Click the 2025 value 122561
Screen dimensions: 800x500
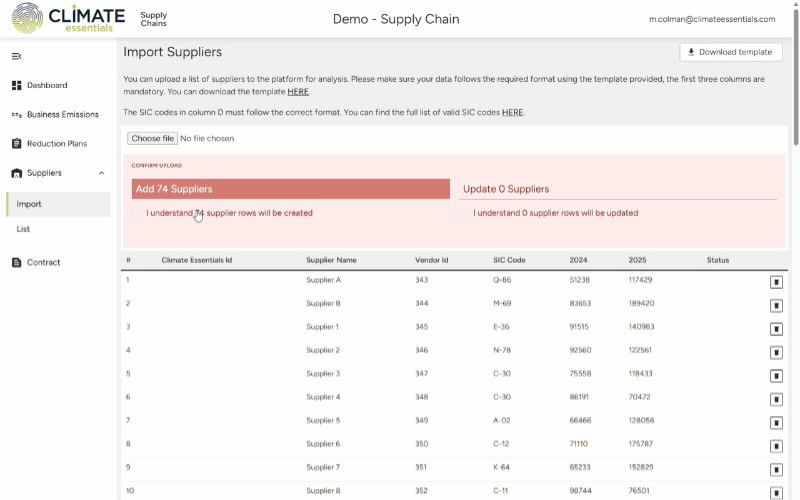click(x=640, y=351)
